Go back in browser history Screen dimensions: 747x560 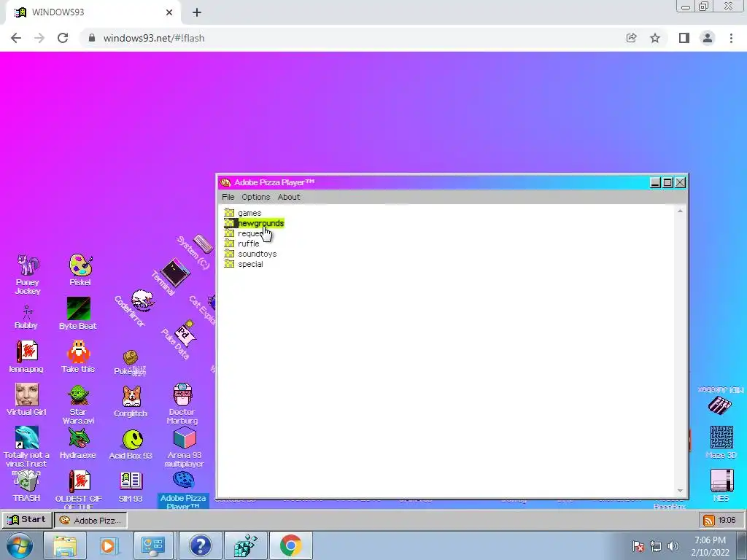pos(16,38)
